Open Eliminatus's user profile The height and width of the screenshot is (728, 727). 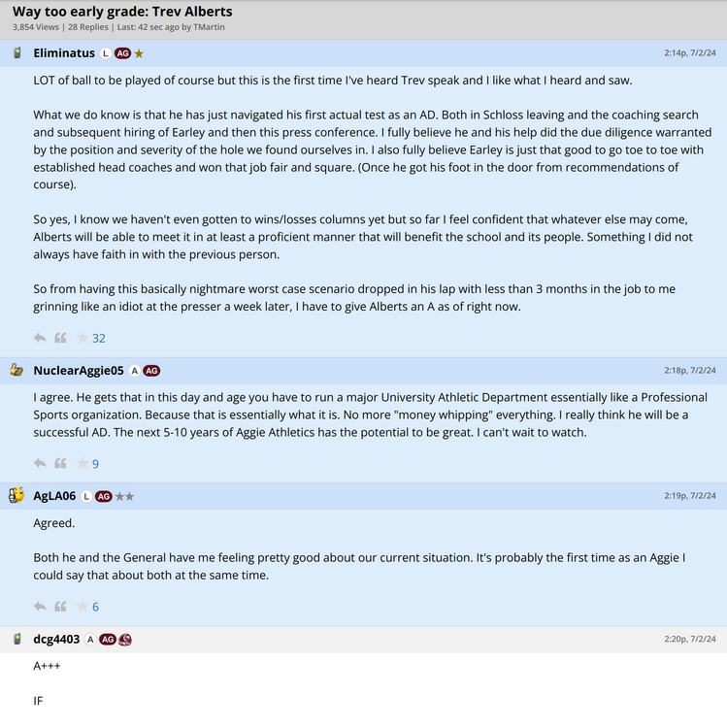64,53
